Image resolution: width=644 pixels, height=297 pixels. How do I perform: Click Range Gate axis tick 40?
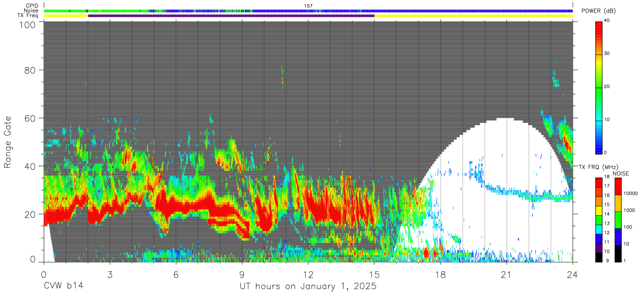[31, 166]
